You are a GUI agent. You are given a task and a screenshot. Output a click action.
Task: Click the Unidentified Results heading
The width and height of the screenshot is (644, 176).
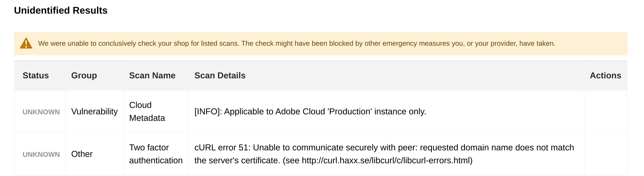pos(61,11)
